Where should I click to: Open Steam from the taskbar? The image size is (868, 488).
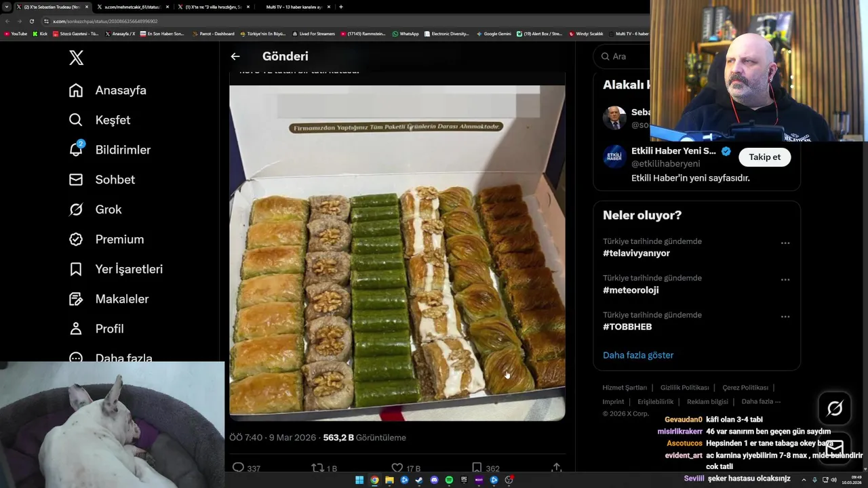pos(419,480)
